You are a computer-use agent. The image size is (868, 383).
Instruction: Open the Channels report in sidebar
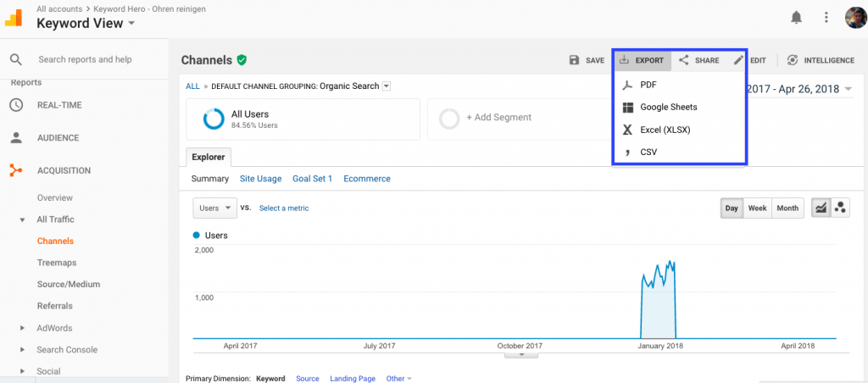[x=55, y=241]
